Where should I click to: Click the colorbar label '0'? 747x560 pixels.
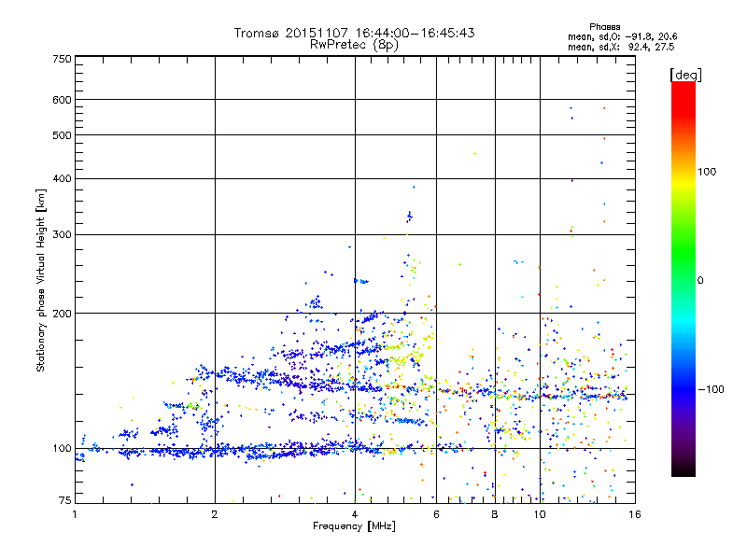[x=700, y=281]
